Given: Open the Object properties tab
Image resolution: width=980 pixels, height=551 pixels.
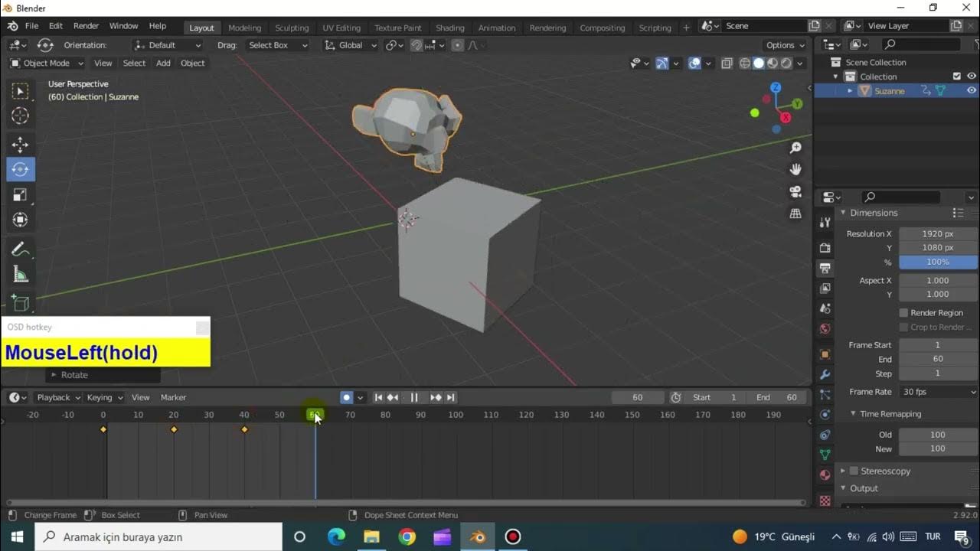Looking at the screenshot, I should (x=825, y=354).
